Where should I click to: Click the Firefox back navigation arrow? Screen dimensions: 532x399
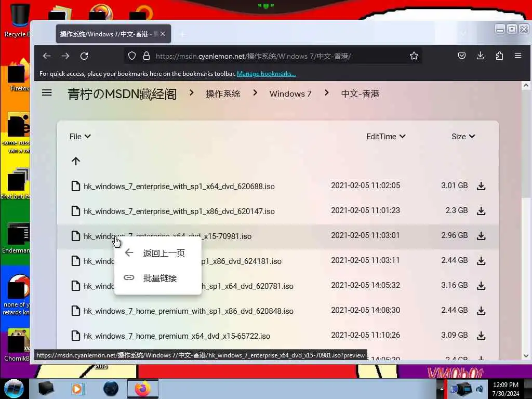[47, 56]
